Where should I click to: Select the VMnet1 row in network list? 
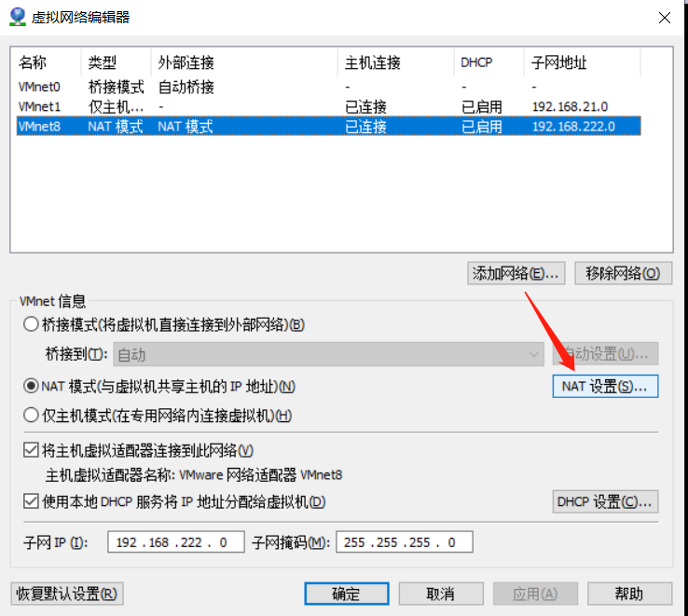(x=329, y=106)
